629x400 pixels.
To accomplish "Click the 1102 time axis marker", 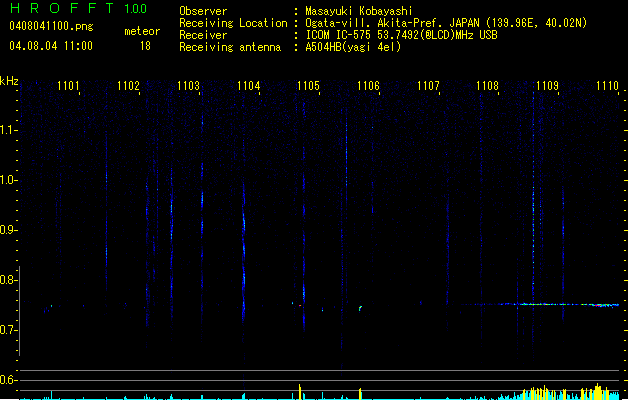I will pyautogui.click(x=128, y=86).
